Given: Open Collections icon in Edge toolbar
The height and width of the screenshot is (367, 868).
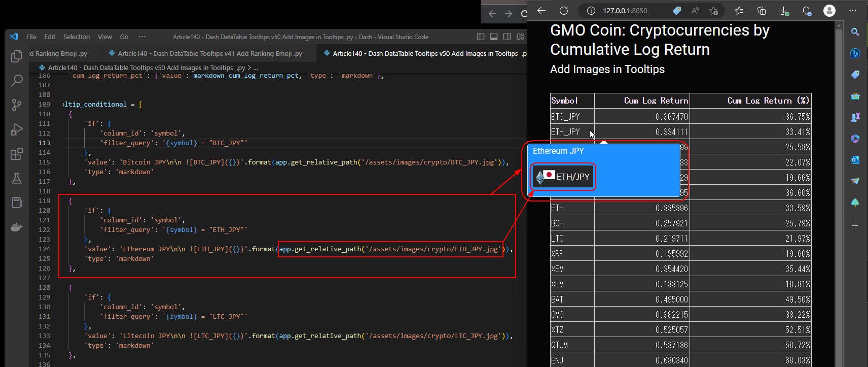Looking at the screenshot, I should point(762,11).
